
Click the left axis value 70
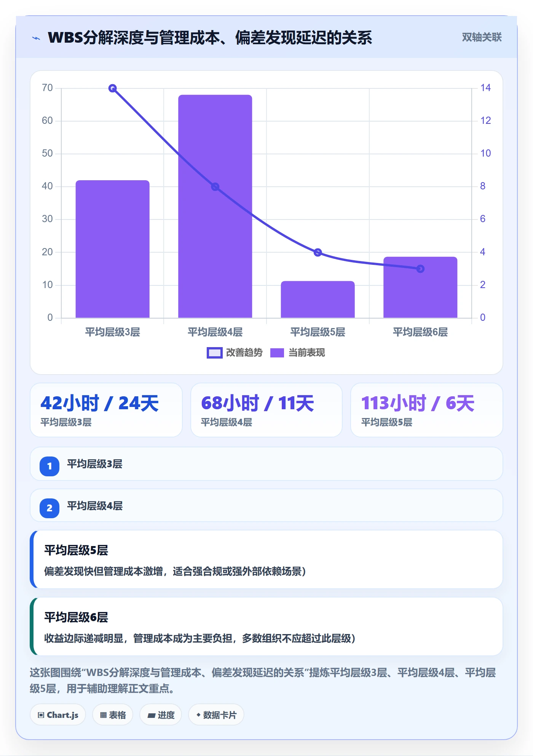click(48, 88)
